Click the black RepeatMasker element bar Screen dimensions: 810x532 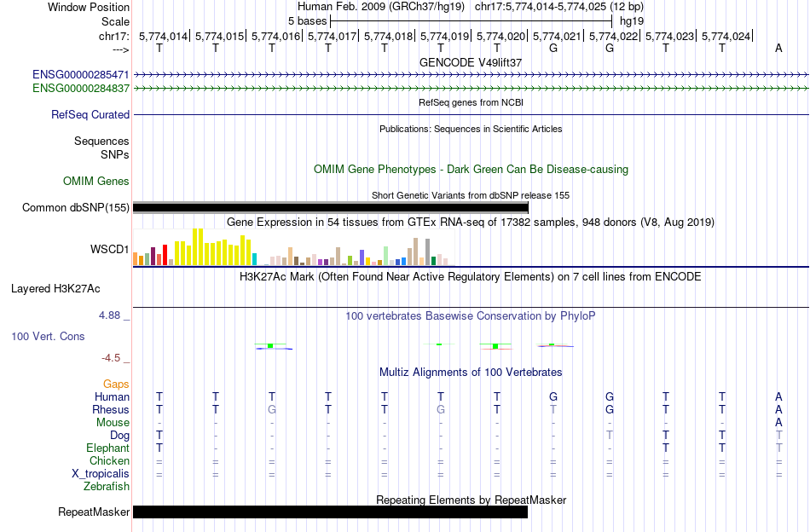point(331,512)
